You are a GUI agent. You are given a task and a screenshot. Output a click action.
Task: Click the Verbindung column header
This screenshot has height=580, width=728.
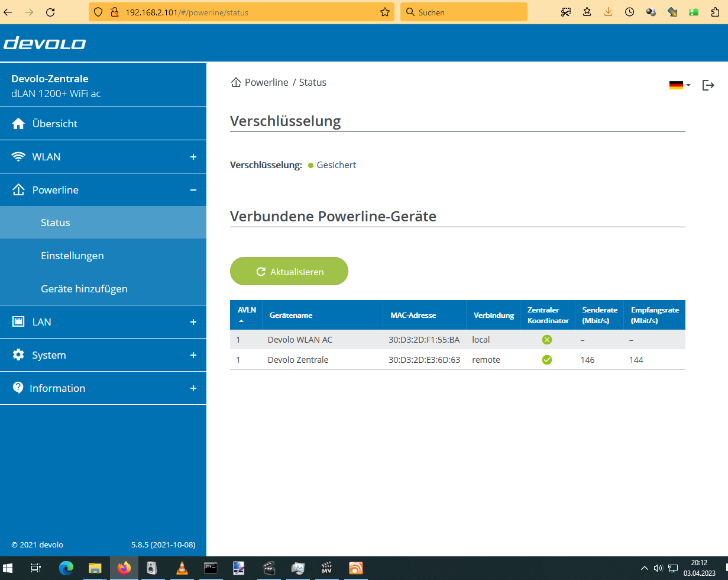pyautogui.click(x=494, y=315)
